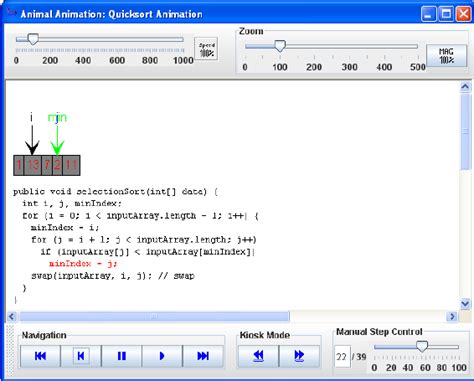474x381 pixels.
Task: Close the Animal Animation window
Action: click(463, 14)
